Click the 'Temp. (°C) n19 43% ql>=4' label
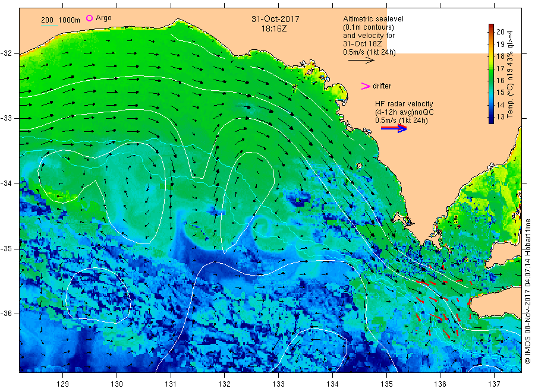The height and width of the screenshot is (392, 535). pyautogui.click(x=510, y=74)
